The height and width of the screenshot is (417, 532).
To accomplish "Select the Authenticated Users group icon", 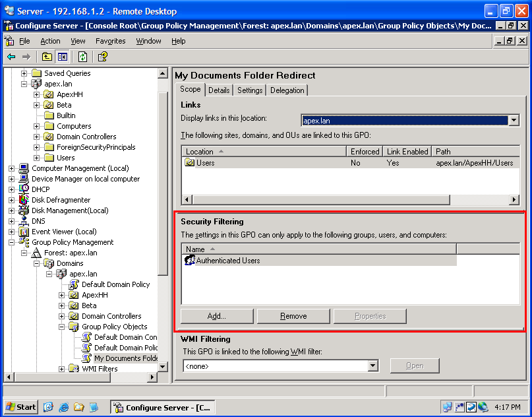I will coord(190,261).
